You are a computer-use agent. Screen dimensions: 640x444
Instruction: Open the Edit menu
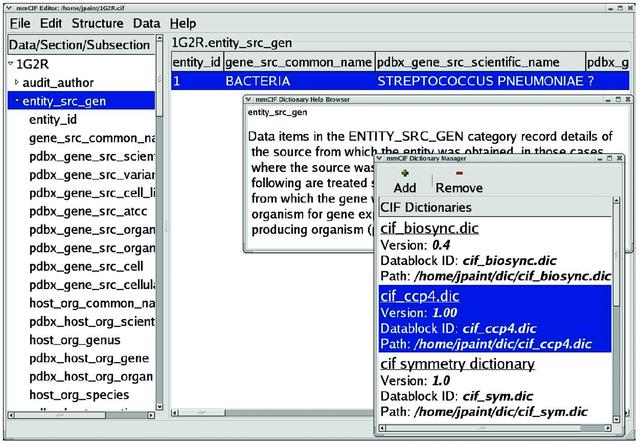pos(51,24)
